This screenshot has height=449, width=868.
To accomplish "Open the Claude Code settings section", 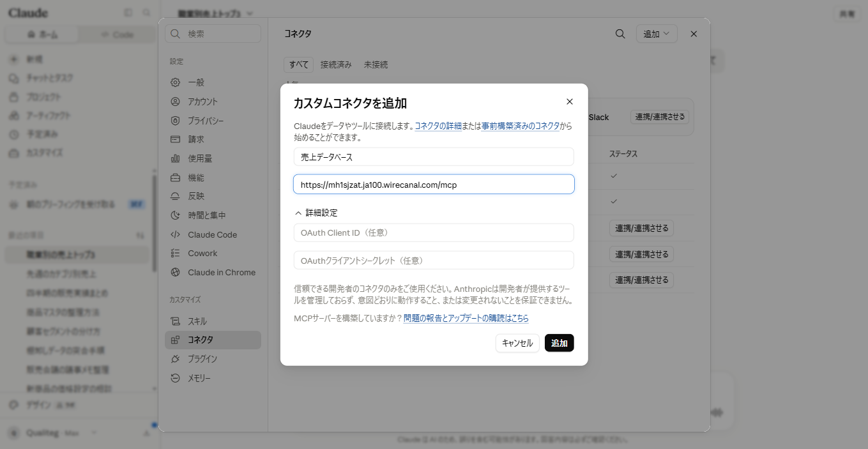I will point(213,234).
